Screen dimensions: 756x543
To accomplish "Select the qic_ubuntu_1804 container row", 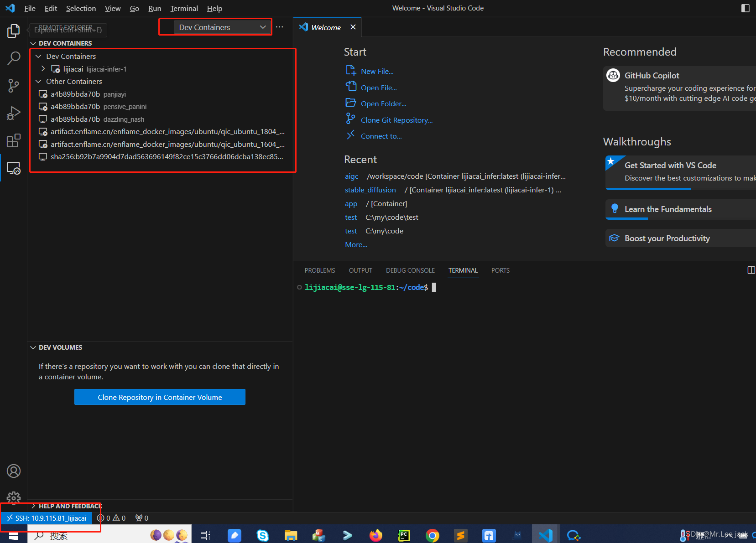I will point(160,131).
